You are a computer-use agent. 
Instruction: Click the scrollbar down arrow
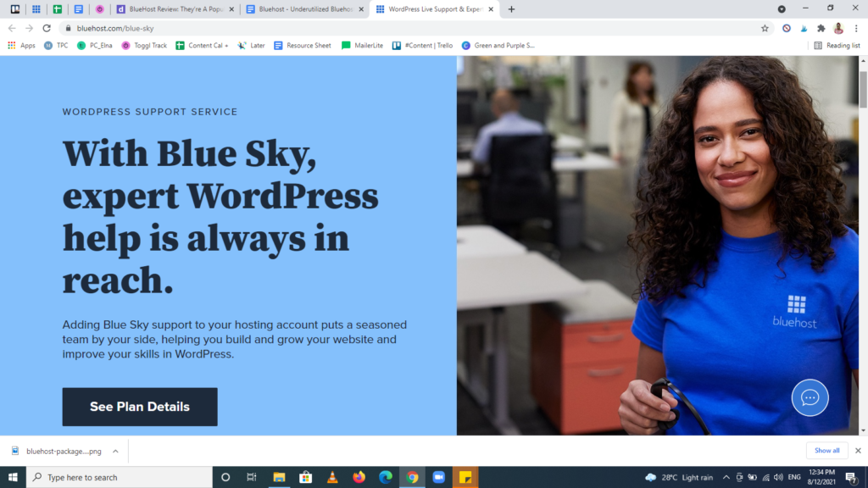pos(863,430)
